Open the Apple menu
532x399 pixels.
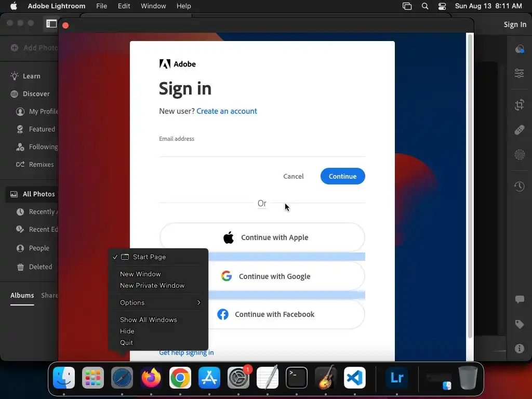click(14, 6)
